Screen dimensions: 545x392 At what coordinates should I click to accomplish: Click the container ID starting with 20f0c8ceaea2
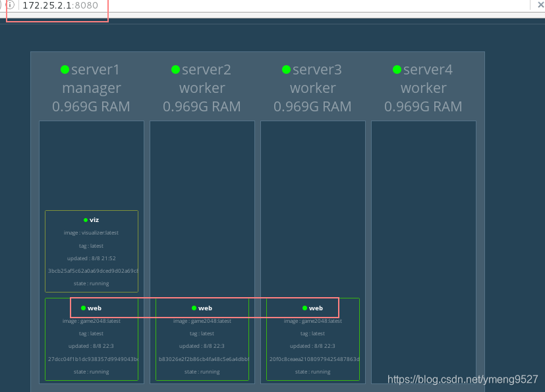[314, 359]
